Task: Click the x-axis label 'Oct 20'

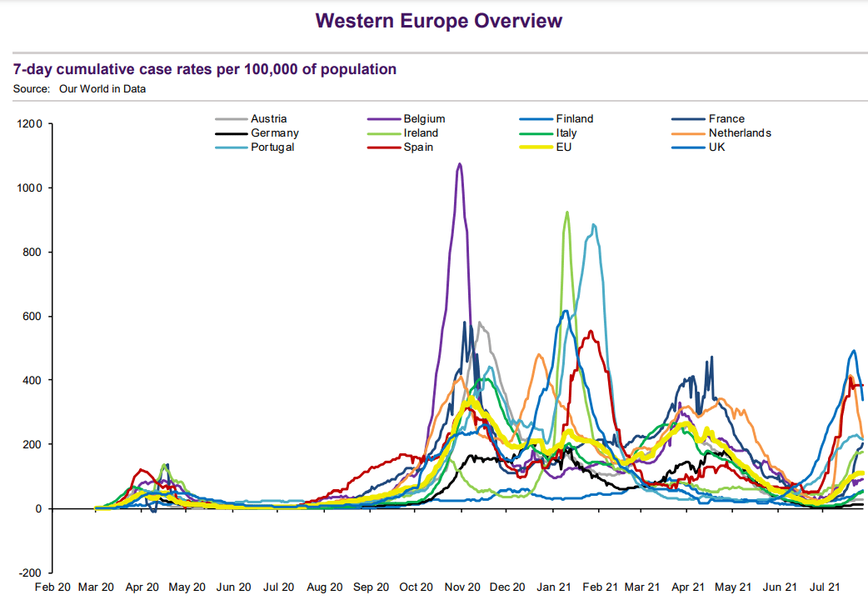Action: coord(417,587)
